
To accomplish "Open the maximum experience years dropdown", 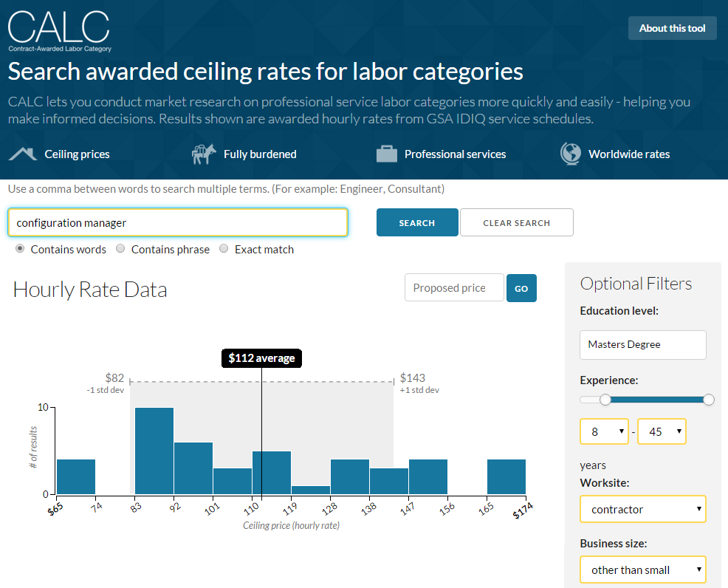I will (x=662, y=431).
